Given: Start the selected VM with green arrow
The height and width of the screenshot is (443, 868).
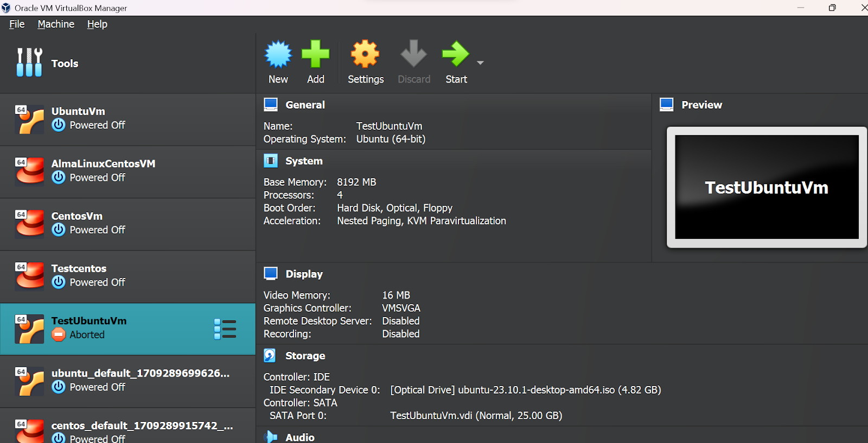Looking at the screenshot, I should click(456, 54).
